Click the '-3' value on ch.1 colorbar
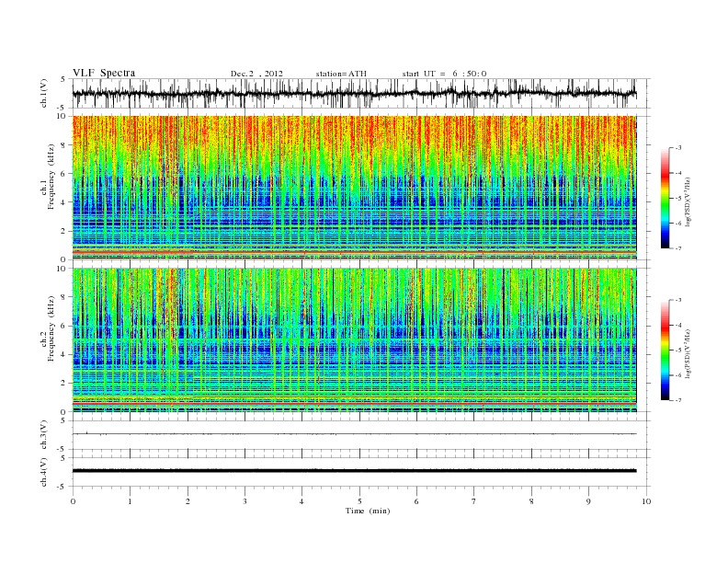This screenshot has width=728, height=563. tap(677, 148)
